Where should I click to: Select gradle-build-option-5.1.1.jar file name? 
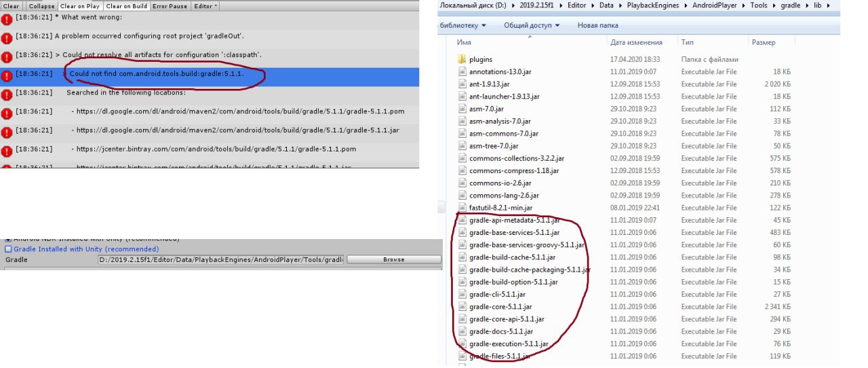513,282
